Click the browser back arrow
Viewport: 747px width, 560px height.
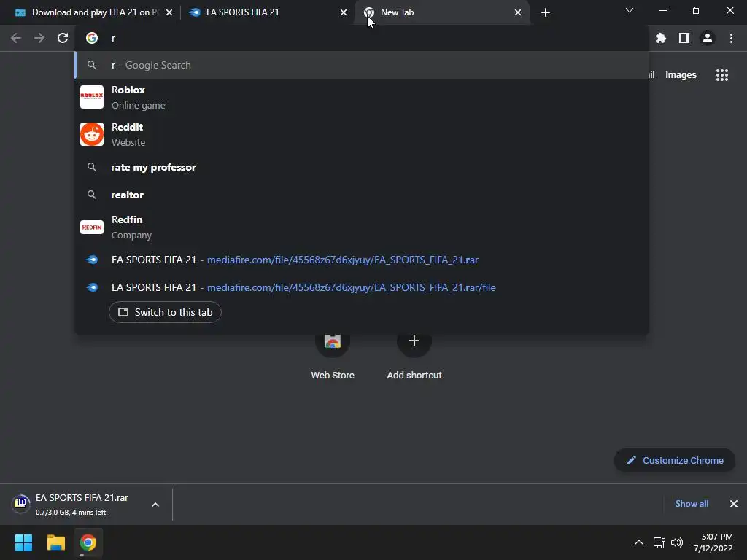(16, 38)
